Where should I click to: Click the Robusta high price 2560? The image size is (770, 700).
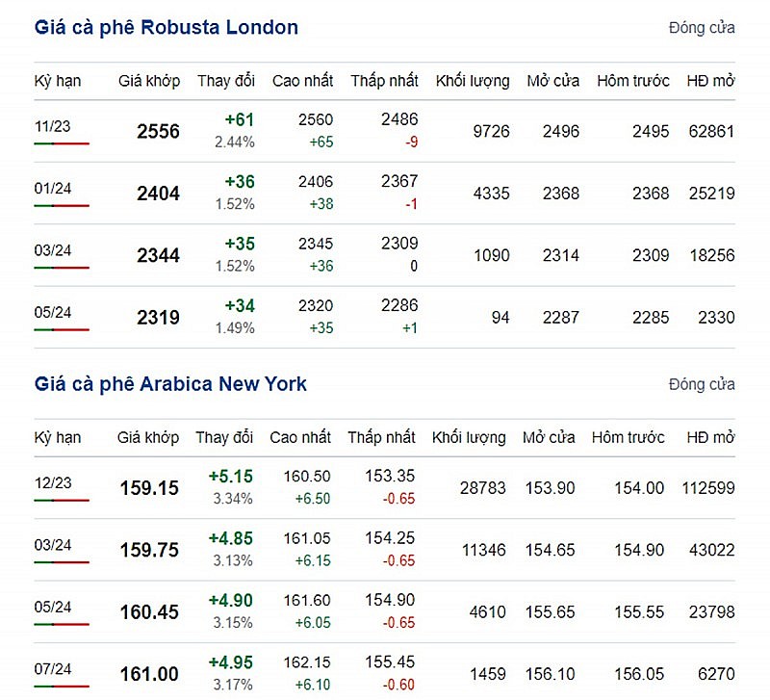(316, 119)
